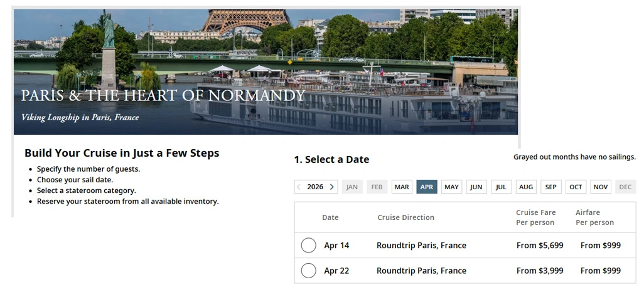
Task: Open the JUL month tab
Action: pyautogui.click(x=501, y=187)
